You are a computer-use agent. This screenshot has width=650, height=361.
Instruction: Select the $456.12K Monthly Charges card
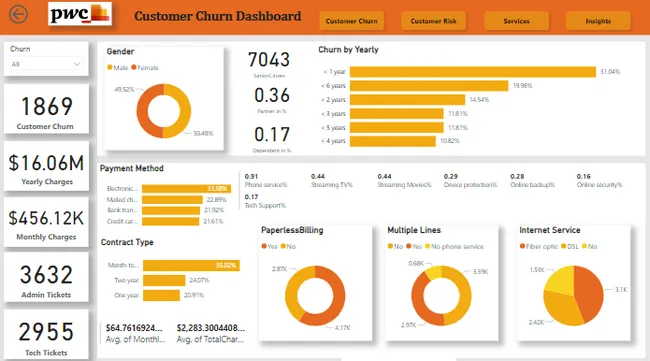46,222
